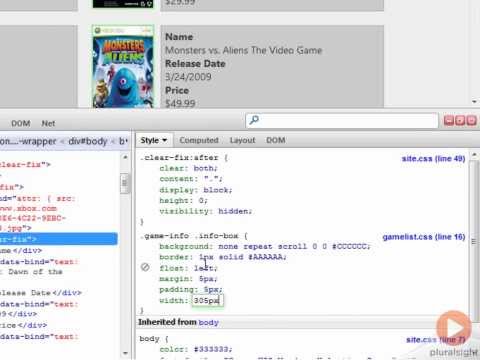
Task: Click the display: block property
Action: [x=195, y=190]
